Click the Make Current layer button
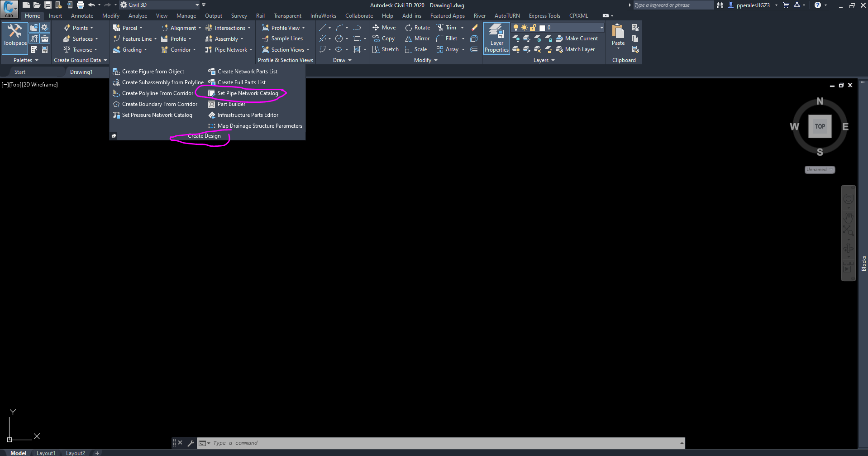The height and width of the screenshot is (456, 868). (577, 38)
